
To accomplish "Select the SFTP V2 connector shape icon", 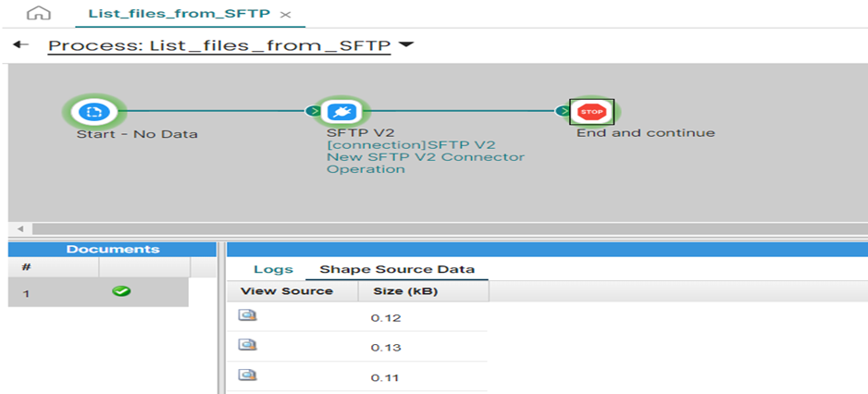I will tap(336, 112).
